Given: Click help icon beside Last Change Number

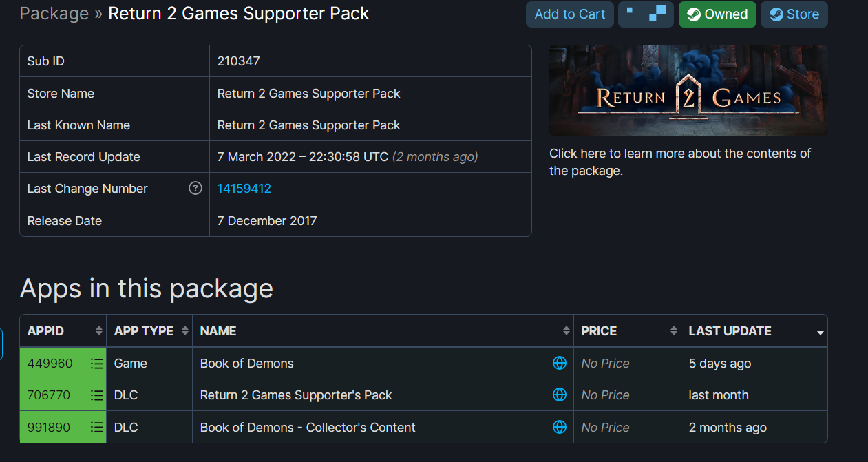Looking at the screenshot, I should point(195,188).
